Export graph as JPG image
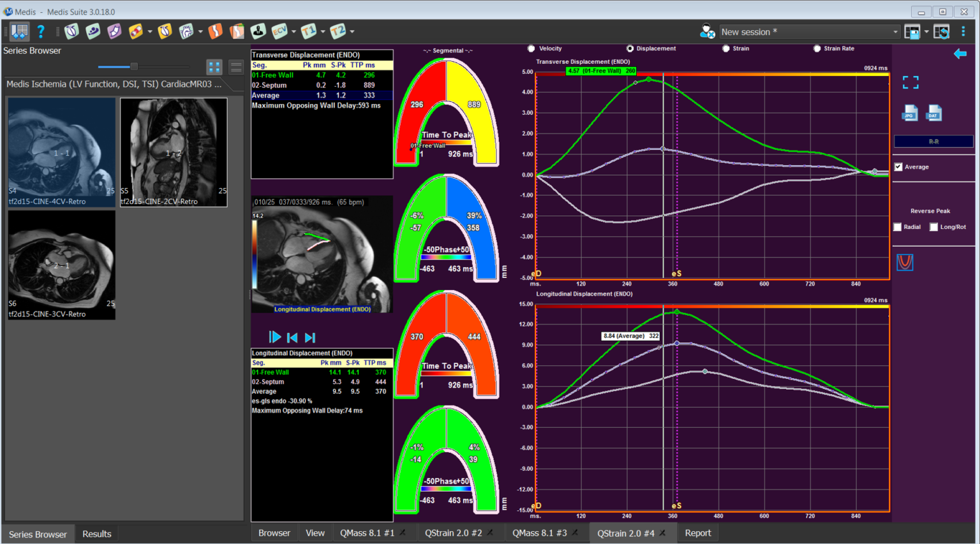Viewport: 980px width, 544px height. (910, 113)
